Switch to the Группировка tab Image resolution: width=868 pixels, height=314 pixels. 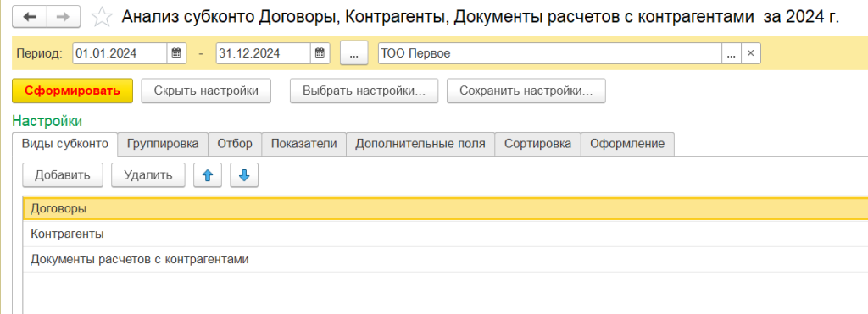(163, 144)
